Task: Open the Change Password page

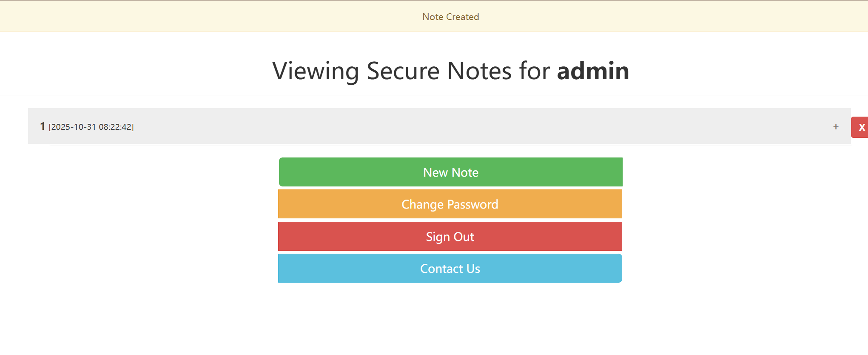Action: (x=450, y=204)
